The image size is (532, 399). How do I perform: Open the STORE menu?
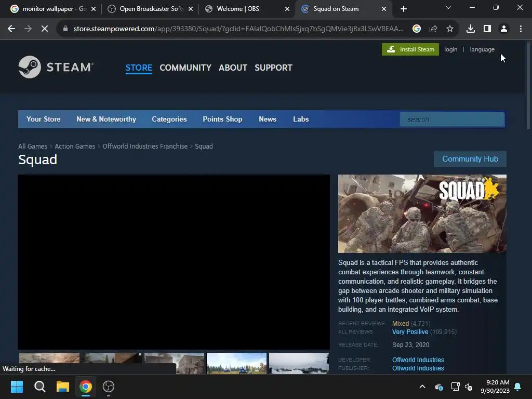(x=139, y=68)
